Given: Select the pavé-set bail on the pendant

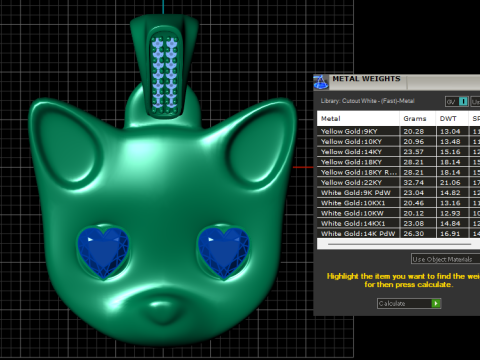Looking at the screenshot, I should pos(164,67).
